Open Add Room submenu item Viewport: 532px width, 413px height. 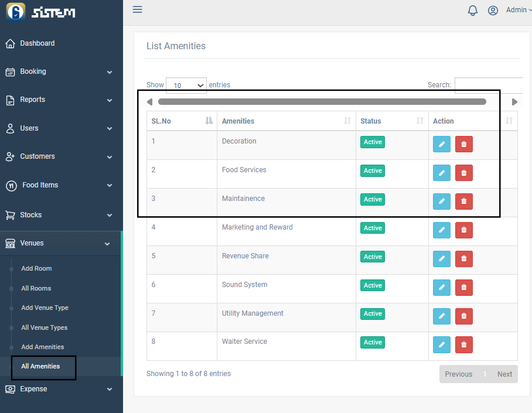(x=36, y=268)
